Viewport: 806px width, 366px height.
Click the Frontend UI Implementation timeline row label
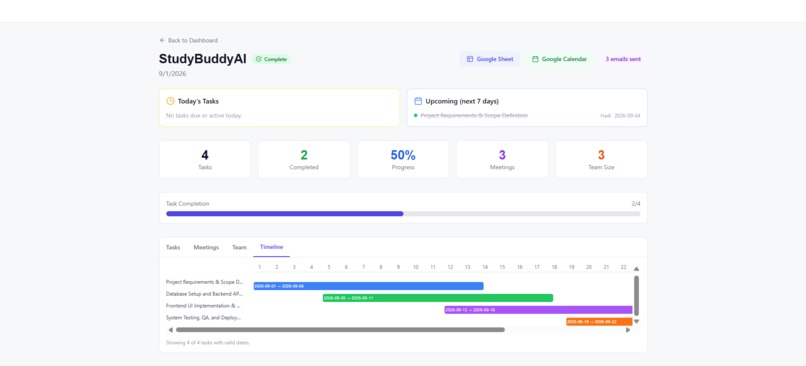pos(203,306)
